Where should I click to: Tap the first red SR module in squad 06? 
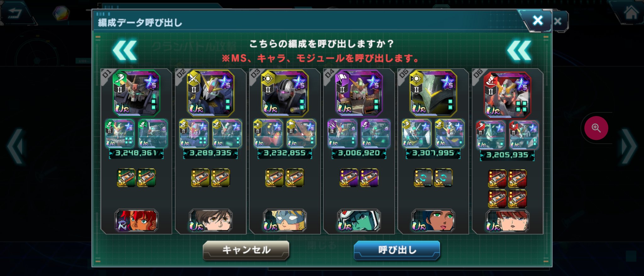tap(497, 179)
